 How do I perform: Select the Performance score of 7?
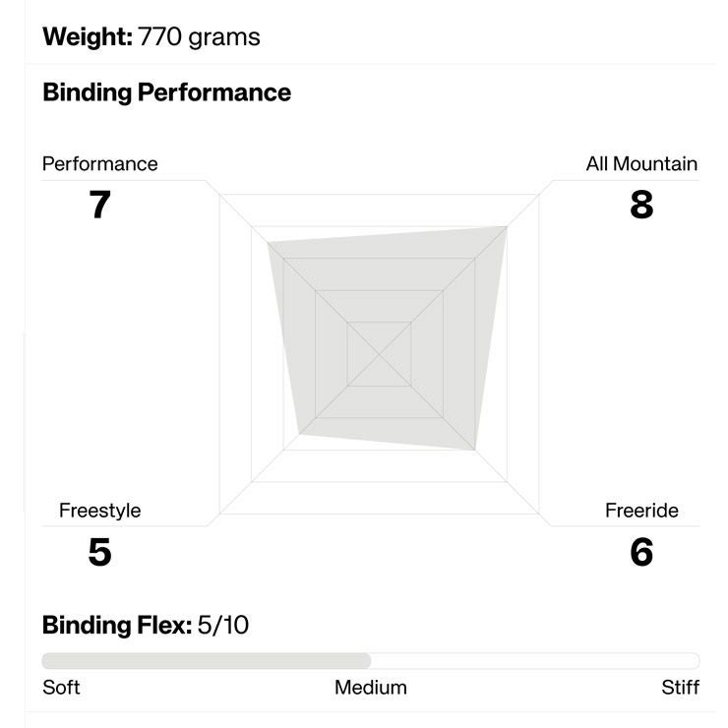pyautogui.click(x=99, y=205)
